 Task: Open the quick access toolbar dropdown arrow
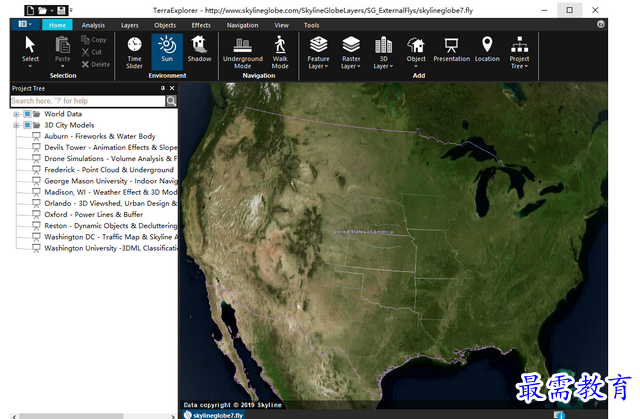coord(71,10)
